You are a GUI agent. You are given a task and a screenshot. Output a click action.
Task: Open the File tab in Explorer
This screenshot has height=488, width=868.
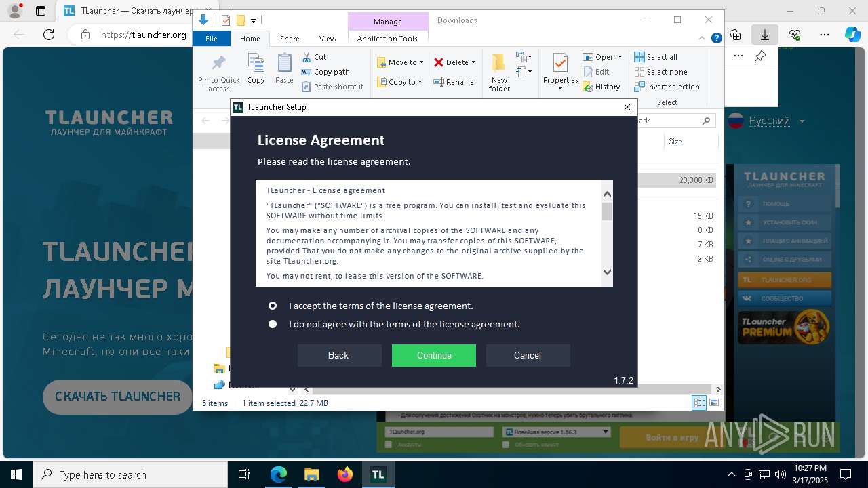[212, 39]
